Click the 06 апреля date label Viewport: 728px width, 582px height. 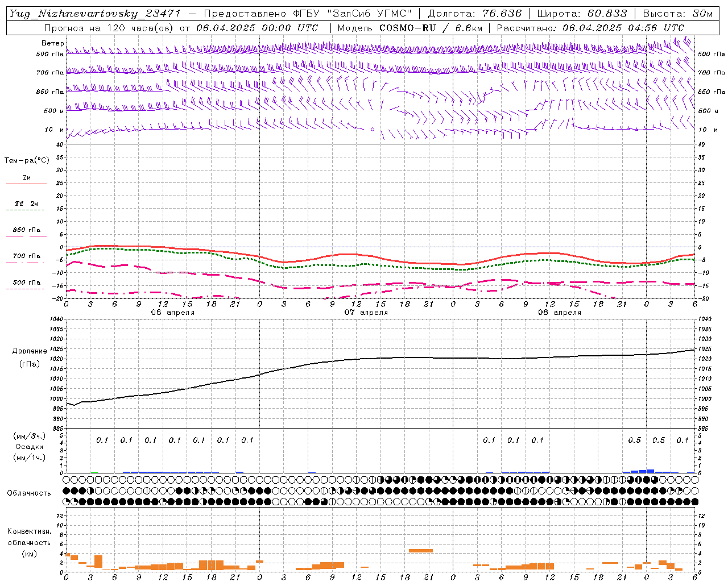tap(173, 313)
